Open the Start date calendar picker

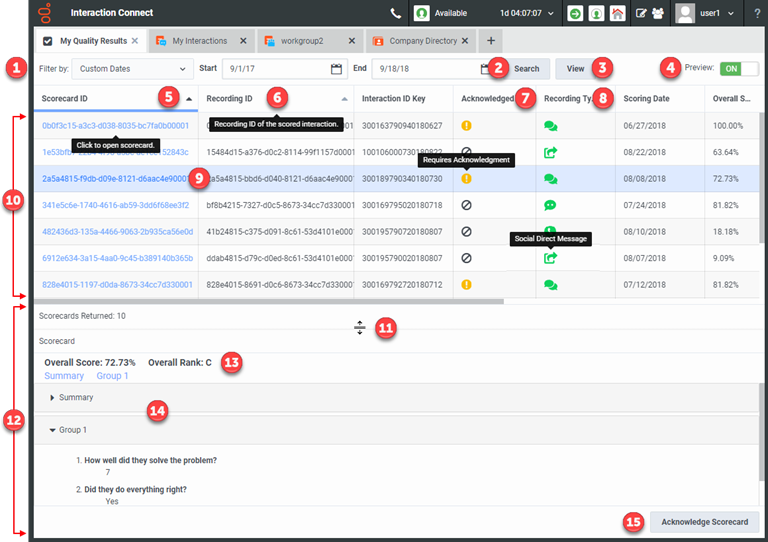point(337,69)
